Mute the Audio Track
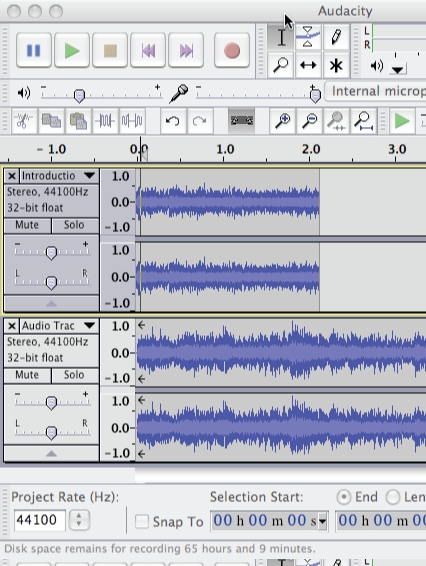The image size is (426, 566). pos(27,375)
